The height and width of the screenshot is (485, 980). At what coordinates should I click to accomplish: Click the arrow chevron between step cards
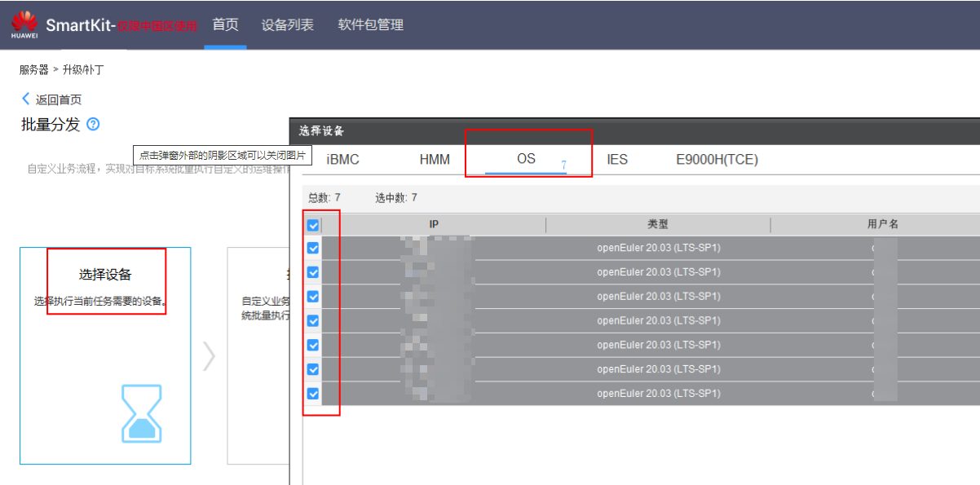click(x=210, y=355)
